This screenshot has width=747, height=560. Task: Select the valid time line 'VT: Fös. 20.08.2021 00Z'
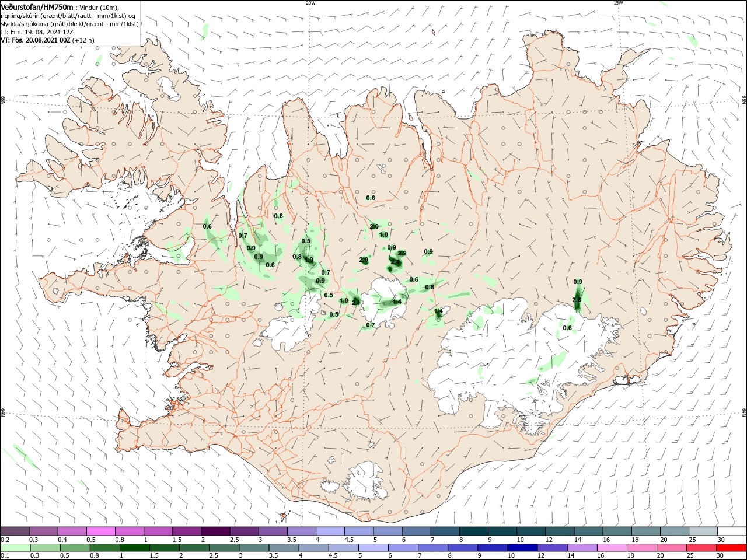coord(36,40)
